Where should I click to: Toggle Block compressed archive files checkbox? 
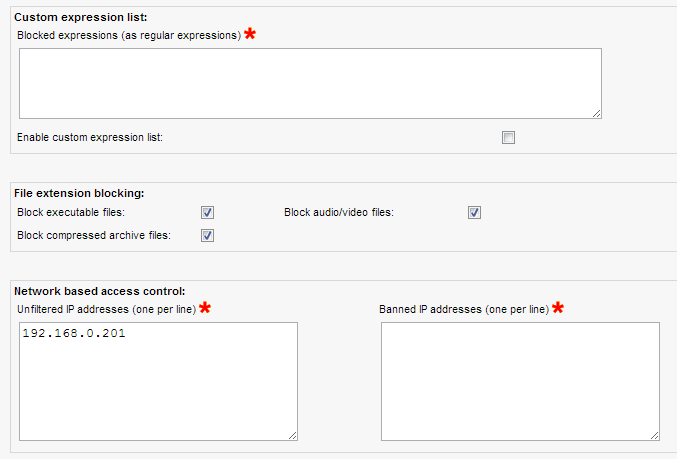click(208, 236)
